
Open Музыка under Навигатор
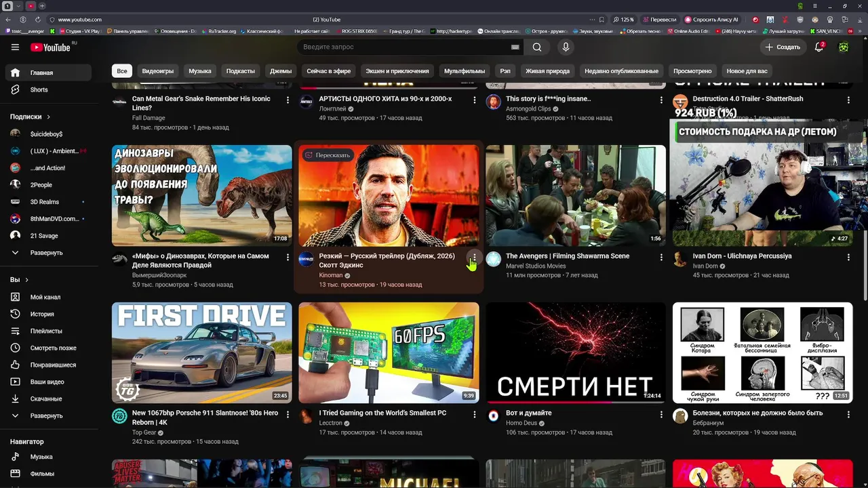[48, 457]
